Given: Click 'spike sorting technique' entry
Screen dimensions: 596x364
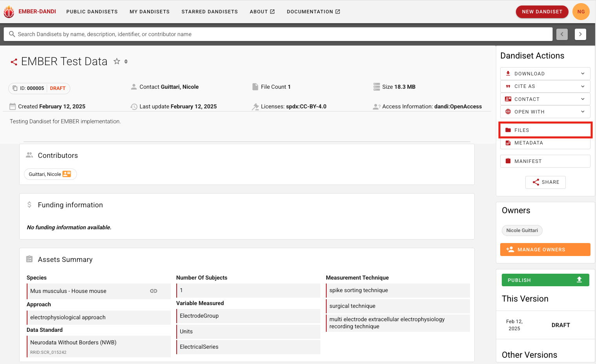Looking at the screenshot, I should (x=398, y=290).
